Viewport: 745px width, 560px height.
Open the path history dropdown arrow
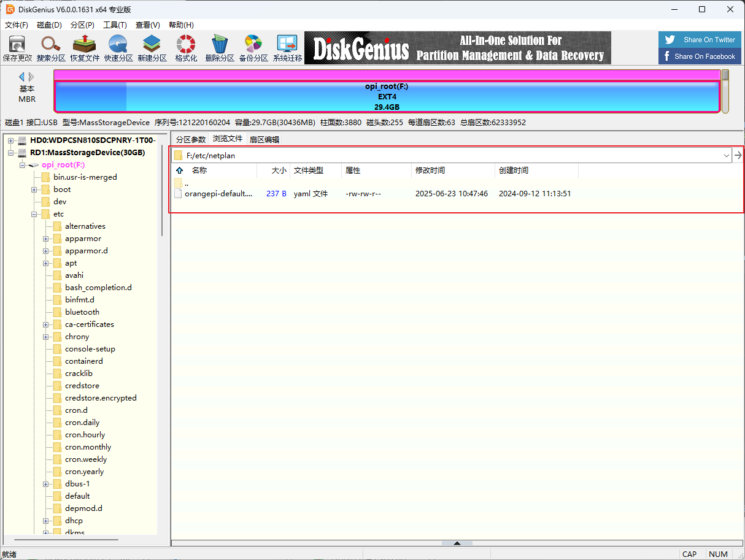[727, 156]
